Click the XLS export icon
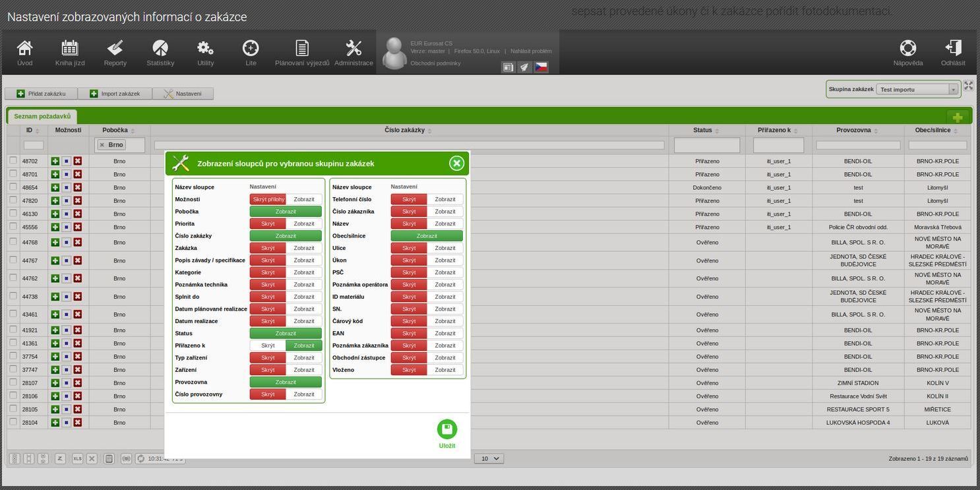The image size is (980, 490). click(x=77, y=458)
